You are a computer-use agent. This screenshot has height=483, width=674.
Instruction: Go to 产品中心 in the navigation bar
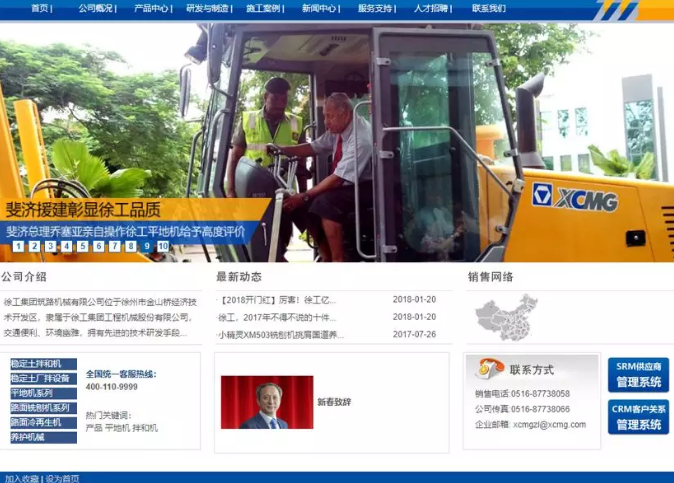coord(151,8)
